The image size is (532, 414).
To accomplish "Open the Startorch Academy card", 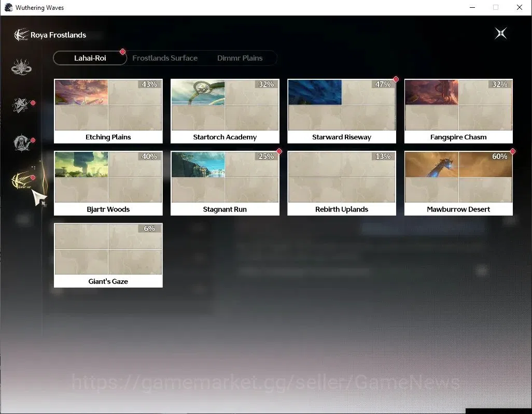I will tap(225, 111).
